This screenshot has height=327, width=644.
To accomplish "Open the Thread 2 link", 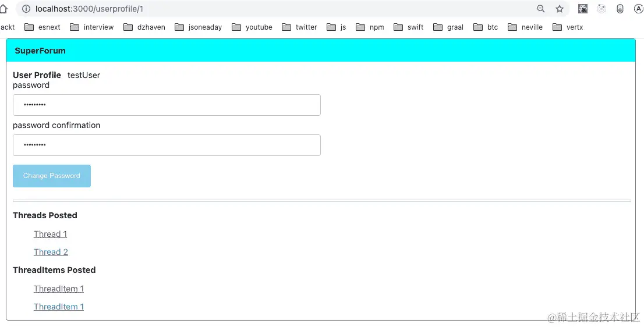I will click(x=51, y=252).
